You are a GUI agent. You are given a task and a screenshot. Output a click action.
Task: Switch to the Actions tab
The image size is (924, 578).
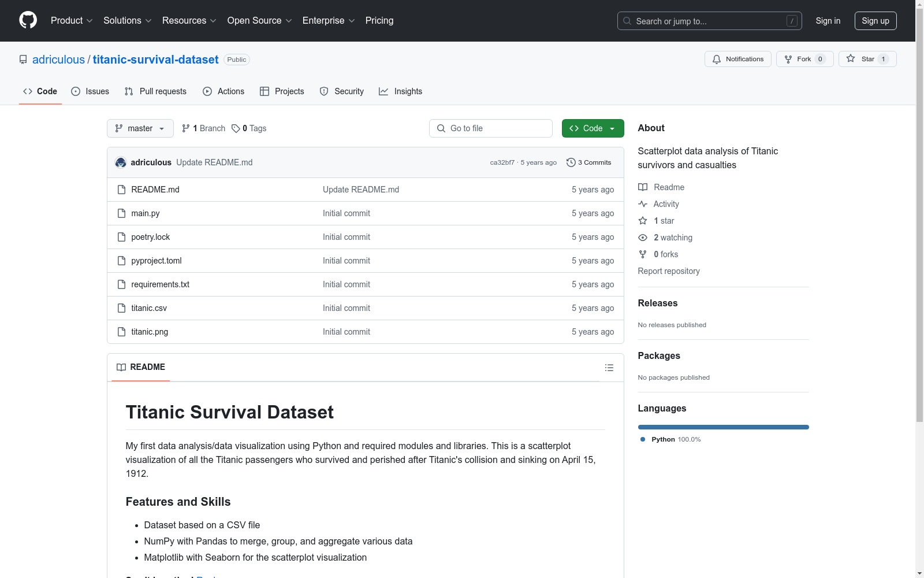223,91
